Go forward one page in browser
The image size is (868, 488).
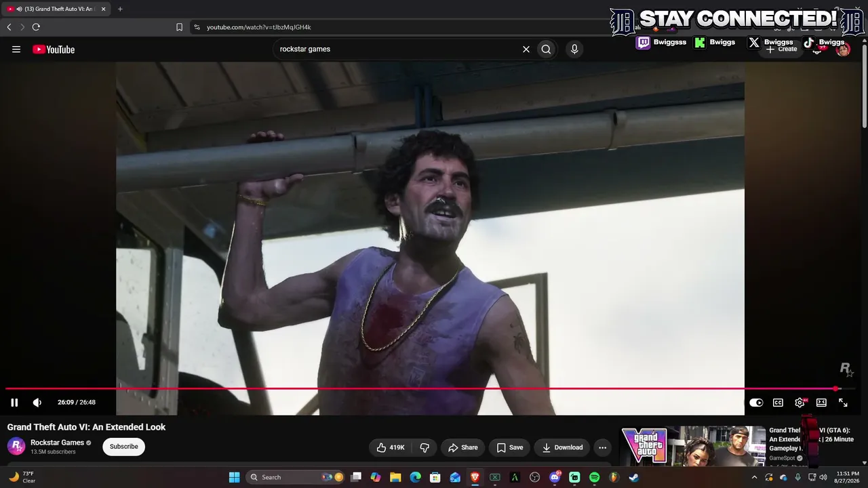coord(22,27)
